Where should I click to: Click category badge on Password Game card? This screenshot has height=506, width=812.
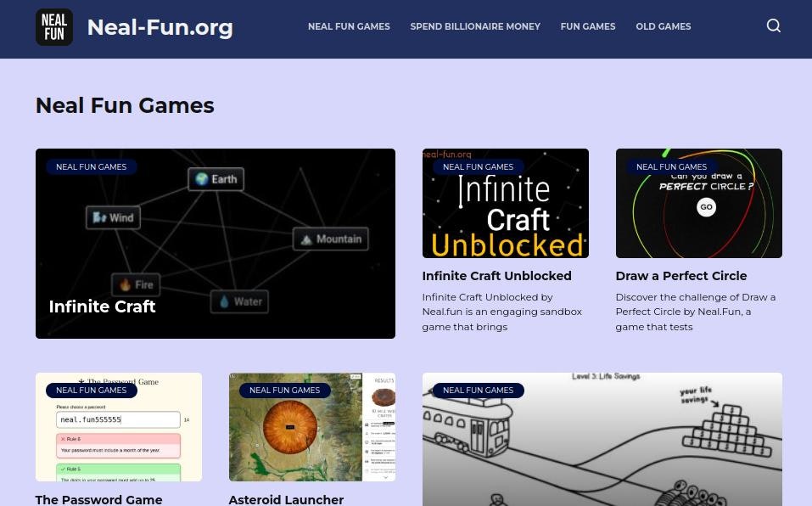point(91,390)
